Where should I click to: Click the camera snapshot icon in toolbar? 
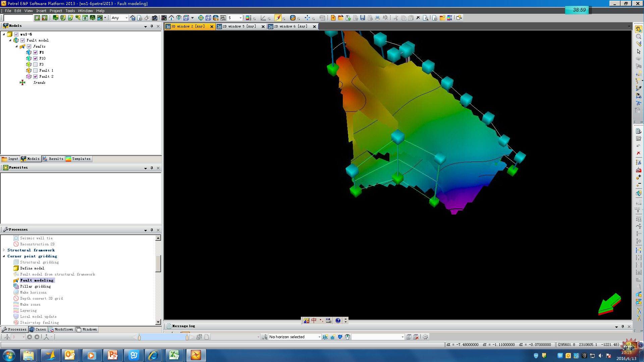(155, 18)
